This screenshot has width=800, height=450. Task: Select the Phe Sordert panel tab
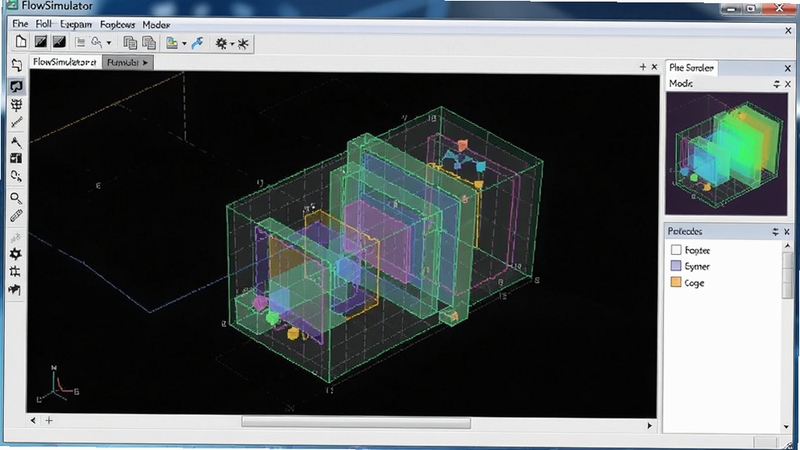691,67
